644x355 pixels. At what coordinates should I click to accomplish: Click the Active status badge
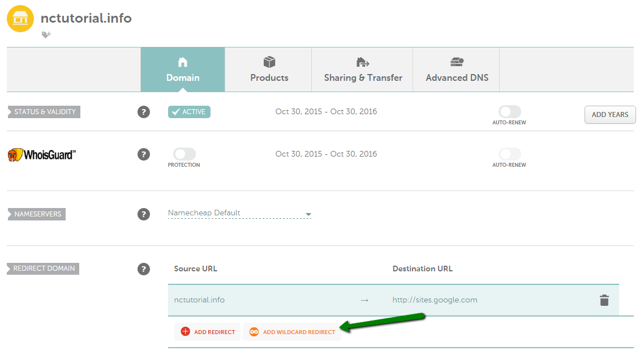(x=189, y=112)
